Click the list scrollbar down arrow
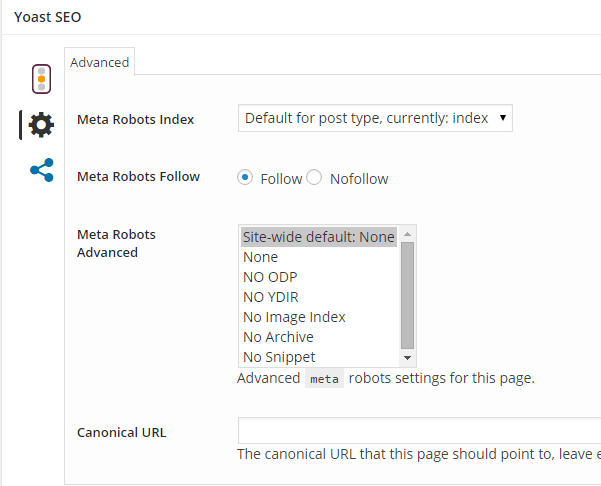Viewport: 601px width, 486px height. 407,358
